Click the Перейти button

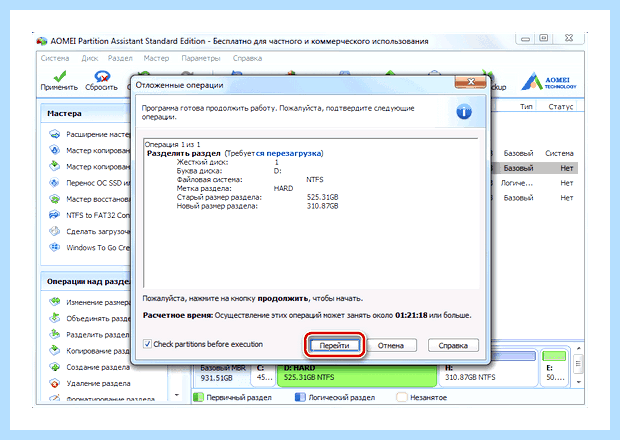335,345
